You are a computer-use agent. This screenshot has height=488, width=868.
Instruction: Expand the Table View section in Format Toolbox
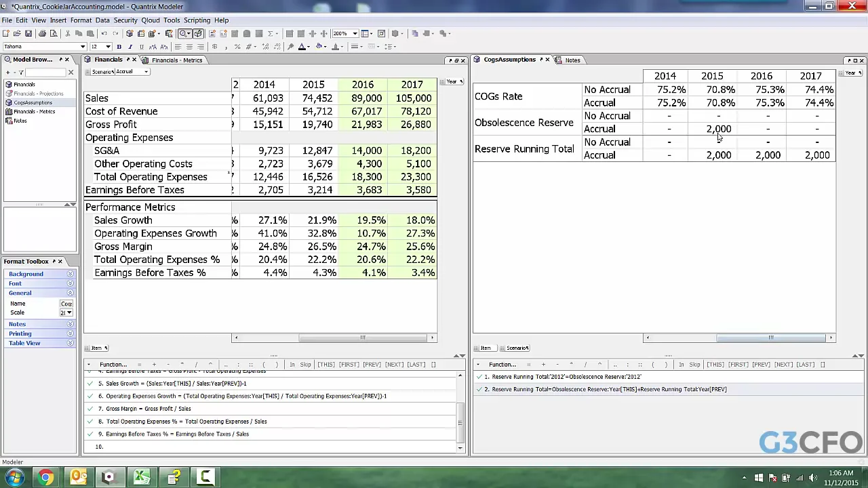70,343
